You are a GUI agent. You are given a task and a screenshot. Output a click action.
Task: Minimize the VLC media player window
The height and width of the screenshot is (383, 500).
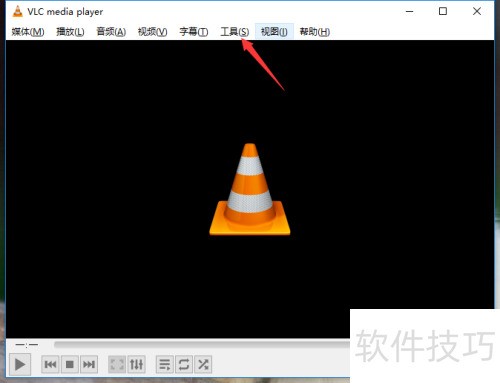click(x=410, y=11)
